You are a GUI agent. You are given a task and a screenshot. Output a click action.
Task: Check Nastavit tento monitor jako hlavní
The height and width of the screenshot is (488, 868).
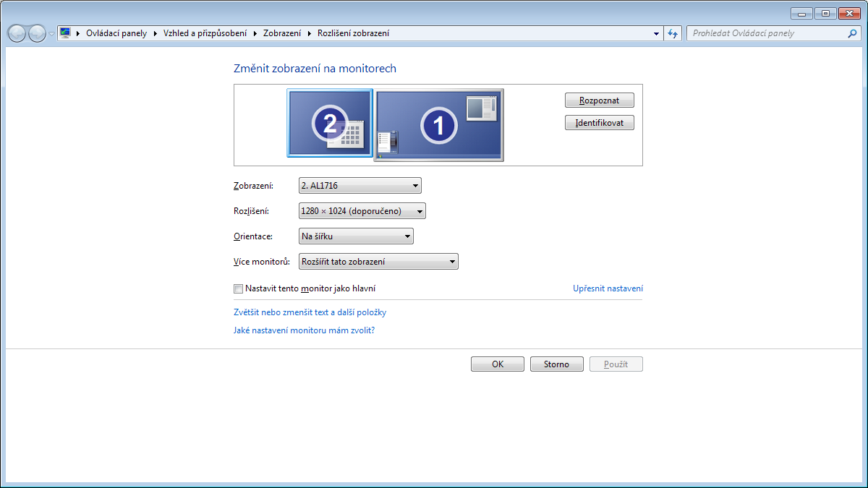(x=239, y=288)
